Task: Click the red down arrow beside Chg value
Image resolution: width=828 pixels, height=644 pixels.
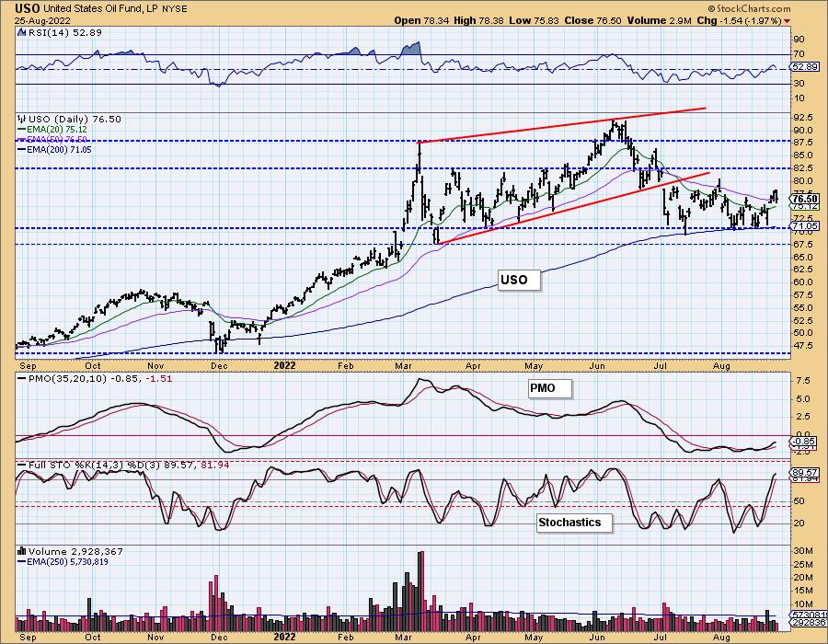Action: (x=788, y=21)
